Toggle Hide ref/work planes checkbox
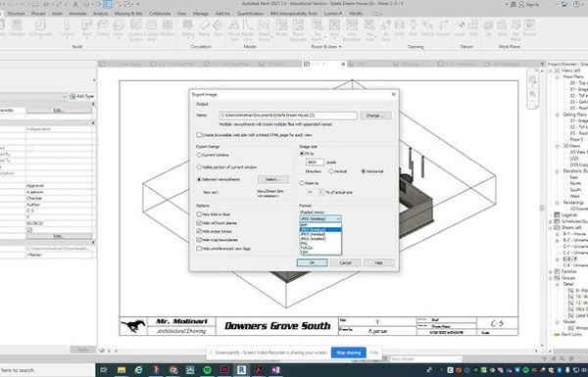 pyautogui.click(x=199, y=223)
